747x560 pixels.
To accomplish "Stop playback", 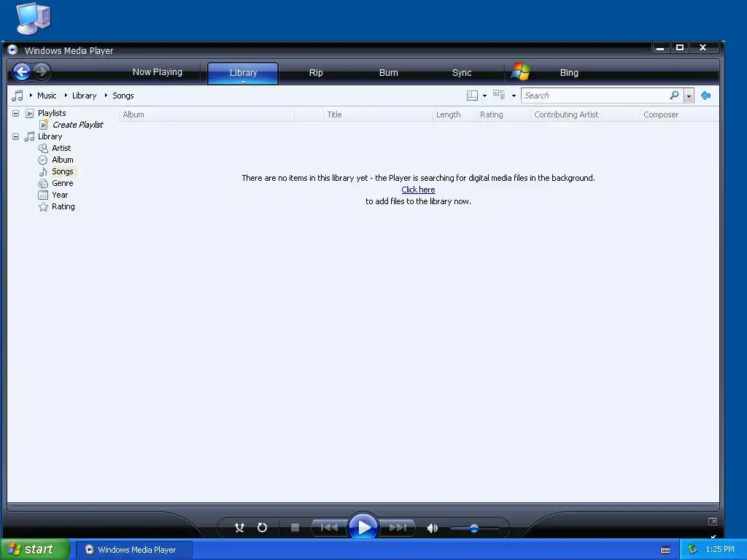I will [295, 528].
